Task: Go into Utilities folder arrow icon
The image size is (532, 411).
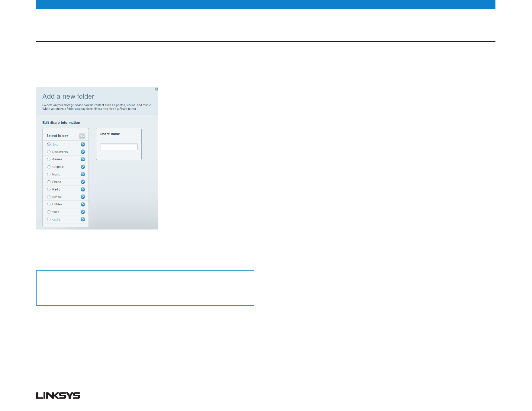Action: pos(83,204)
